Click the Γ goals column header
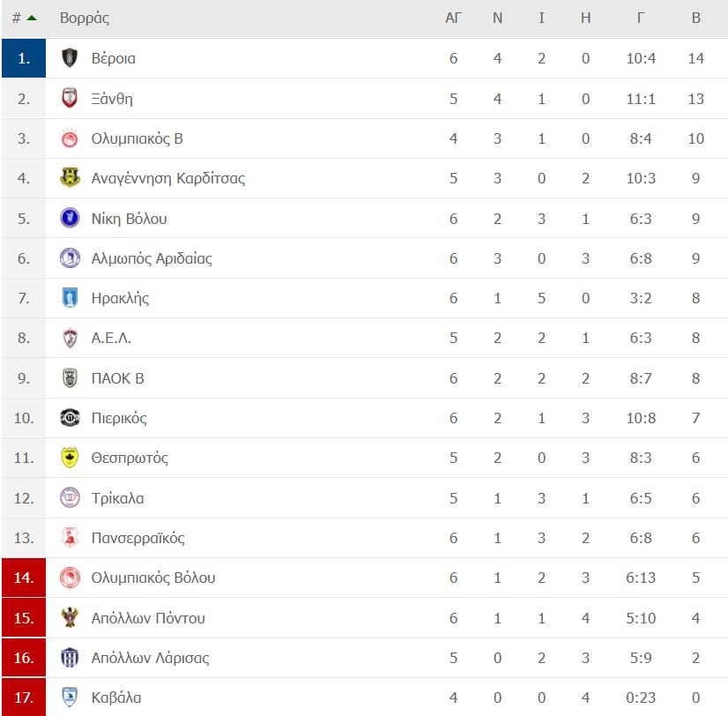This screenshot has height=716, width=728. (641, 19)
